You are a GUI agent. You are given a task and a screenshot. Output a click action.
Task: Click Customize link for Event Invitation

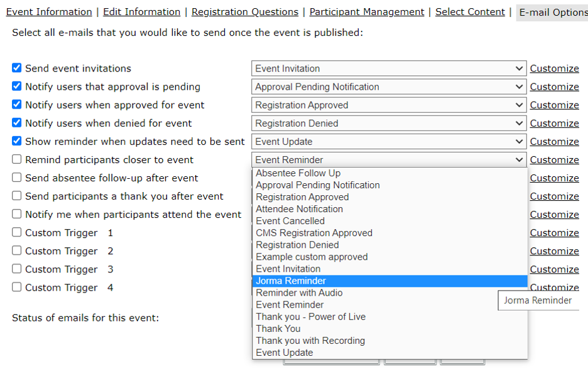pos(554,68)
